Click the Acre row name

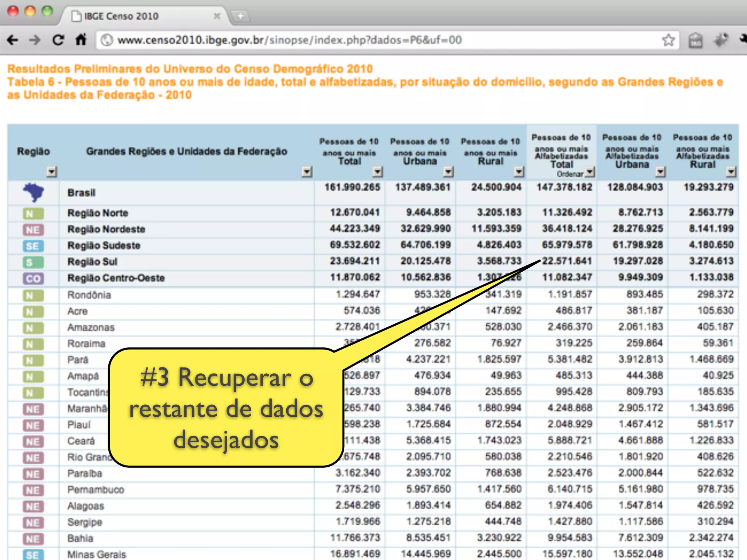pos(77,312)
